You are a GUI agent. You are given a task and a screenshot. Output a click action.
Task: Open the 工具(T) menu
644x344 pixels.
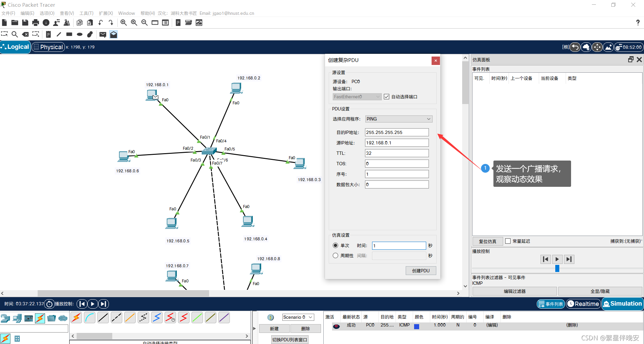pos(86,13)
